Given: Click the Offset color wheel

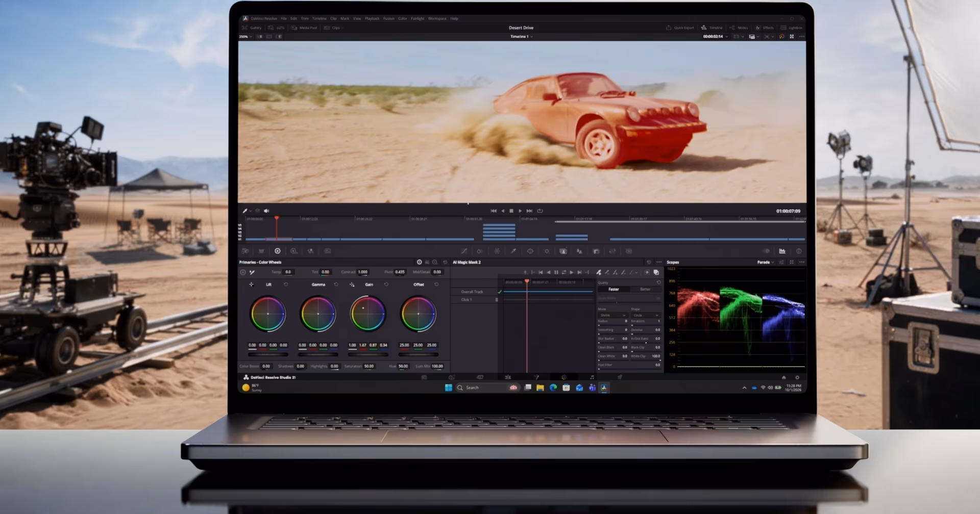Looking at the screenshot, I should pos(418,314).
